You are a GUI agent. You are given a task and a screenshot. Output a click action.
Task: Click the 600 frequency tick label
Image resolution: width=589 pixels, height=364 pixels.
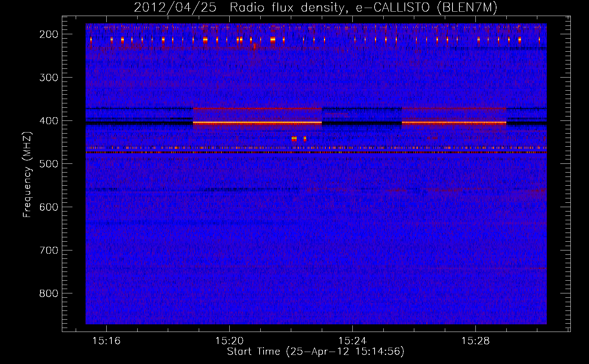coord(48,207)
